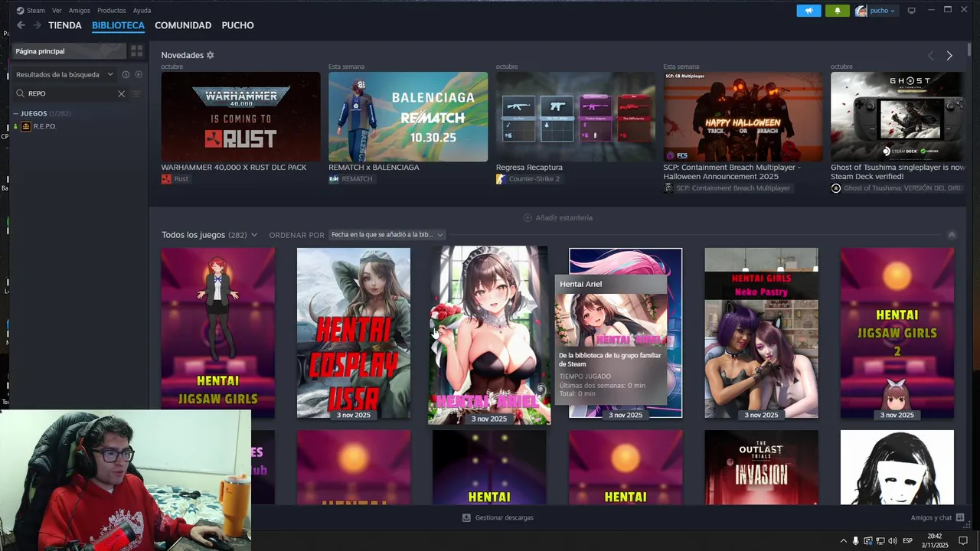Switch to the COMUNIDAD tab
Image resolution: width=980 pixels, height=551 pixels.
pyautogui.click(x=183, y=25)
